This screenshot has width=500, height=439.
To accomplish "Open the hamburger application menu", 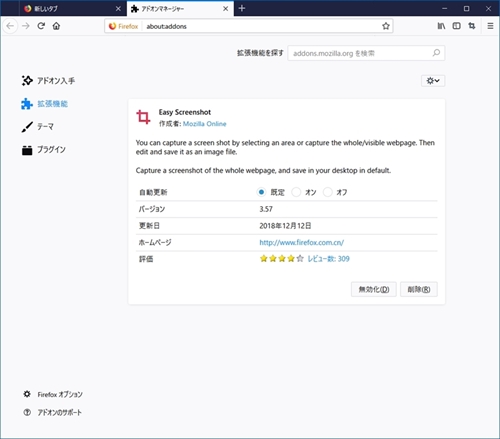I will pyautogui.click(x=490, y=26).
